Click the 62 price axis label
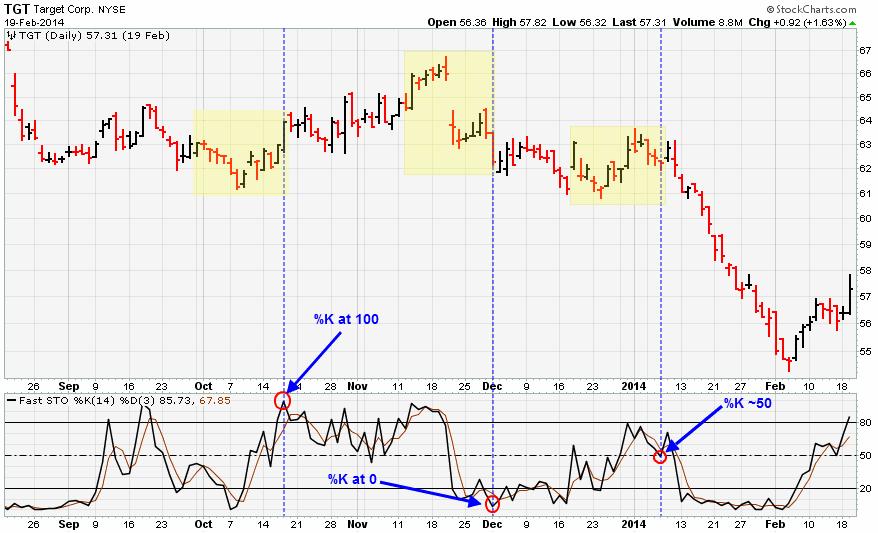Viewport: 878px width, 533px height. coord(865,169)
